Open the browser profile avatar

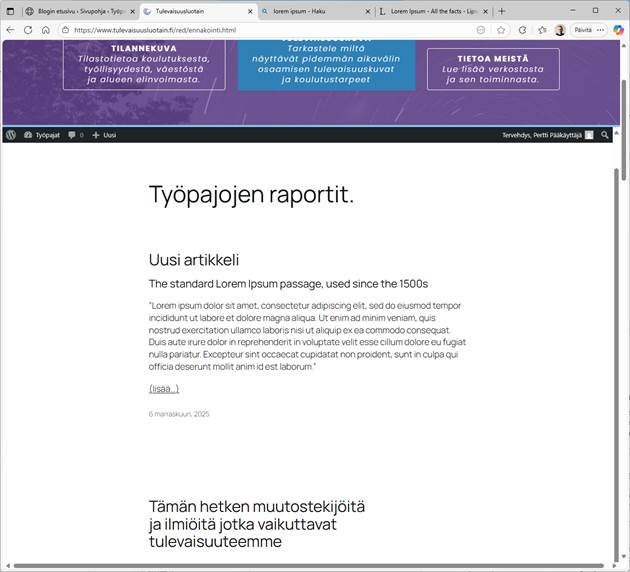tap(560, 30)
